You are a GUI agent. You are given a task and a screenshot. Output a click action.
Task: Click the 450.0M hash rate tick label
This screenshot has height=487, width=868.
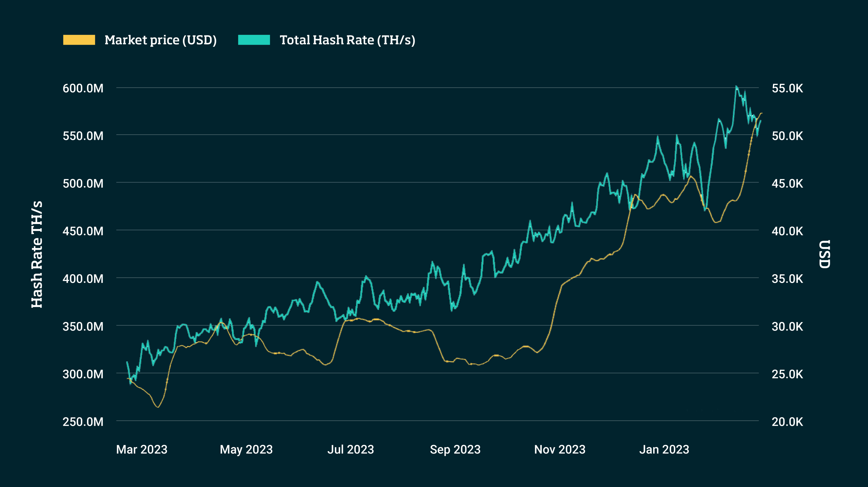tap(83, 231)
